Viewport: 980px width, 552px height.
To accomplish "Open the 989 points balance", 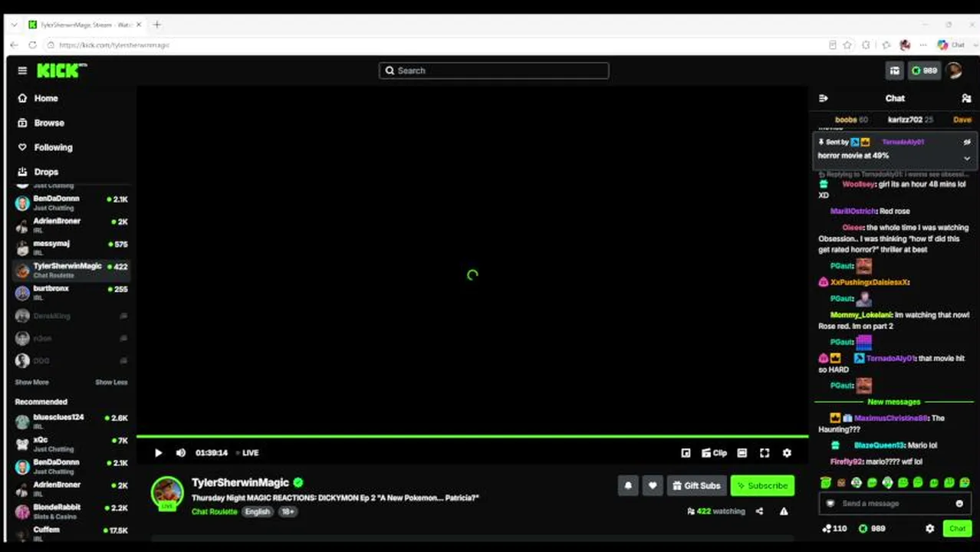I will (x=925, y=71).
